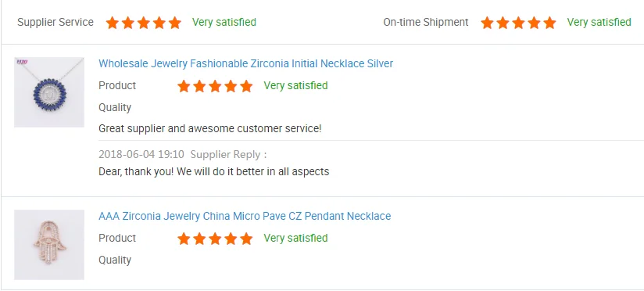Click the first Supplier Service star
The height and width of the screenshot is (291, 644).
coord(112,23)
